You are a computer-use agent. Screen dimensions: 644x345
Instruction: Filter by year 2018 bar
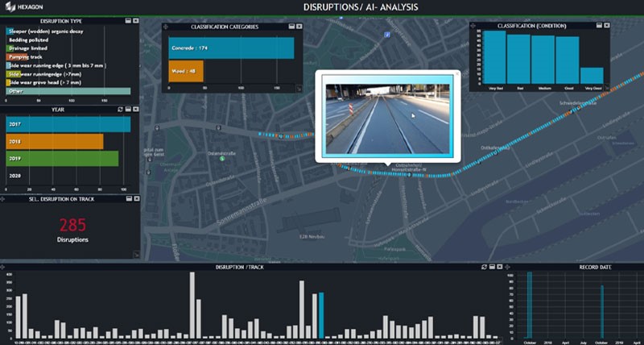click(55, 141)
